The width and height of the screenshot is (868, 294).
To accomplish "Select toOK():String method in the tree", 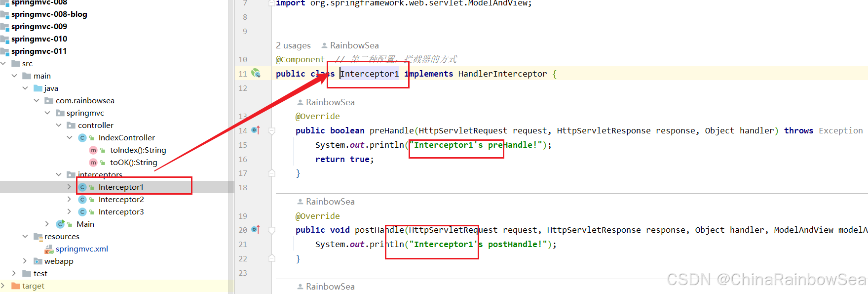I will tap(133, 163).
